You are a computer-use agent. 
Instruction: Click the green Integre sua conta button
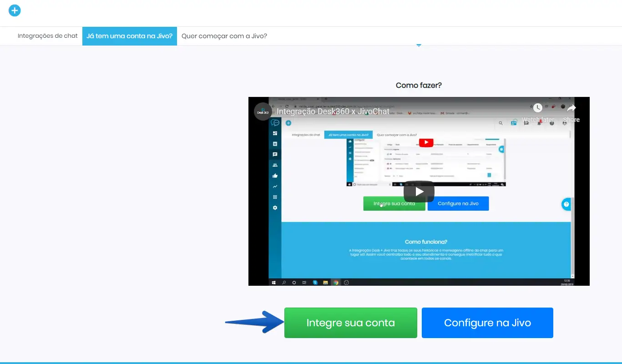click(x=351, y=323)
